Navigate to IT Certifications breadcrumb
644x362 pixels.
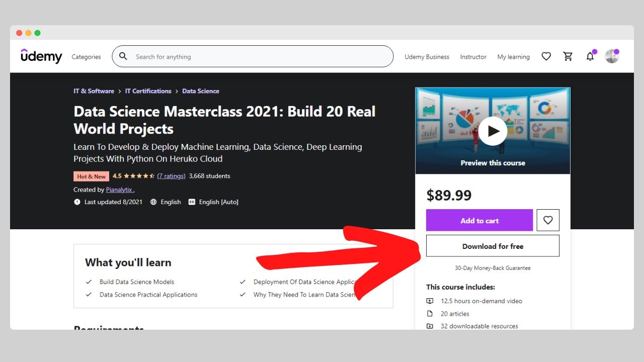click(x=148, y=91)
